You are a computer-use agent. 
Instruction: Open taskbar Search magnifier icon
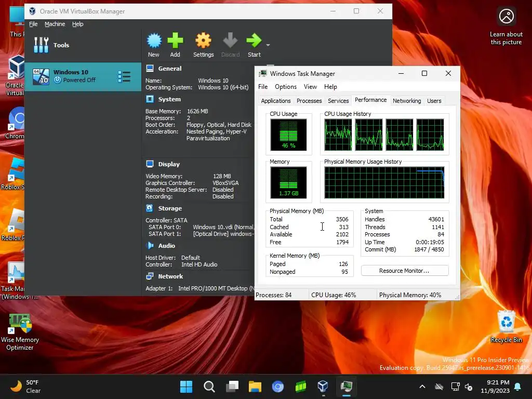click(209, 387)
